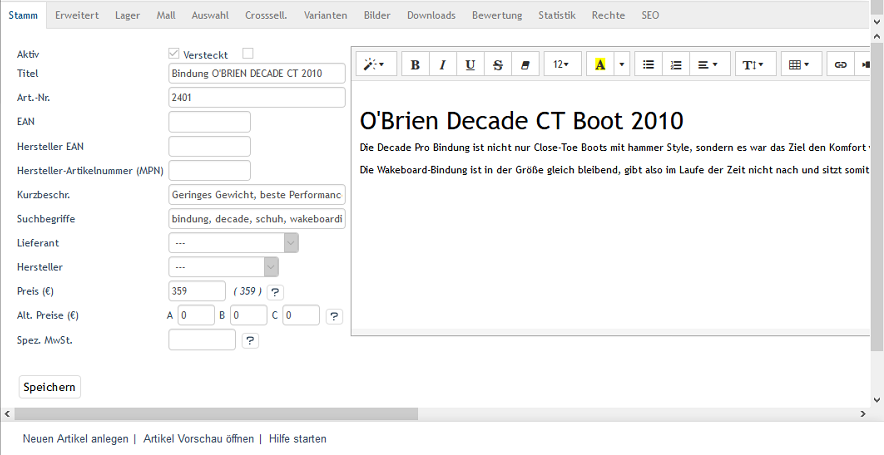Click help icon next to Preis field

tap(276, 292)
